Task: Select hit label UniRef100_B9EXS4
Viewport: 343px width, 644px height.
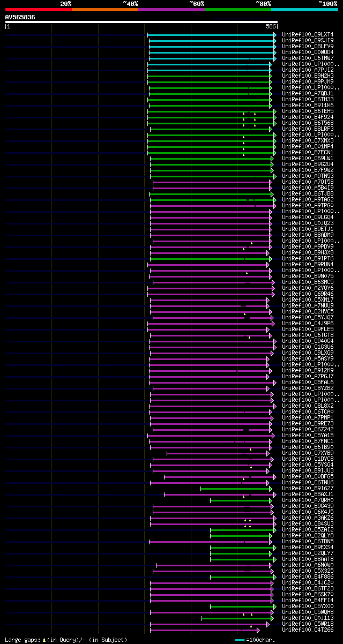Action: click(x=308, y=547)
